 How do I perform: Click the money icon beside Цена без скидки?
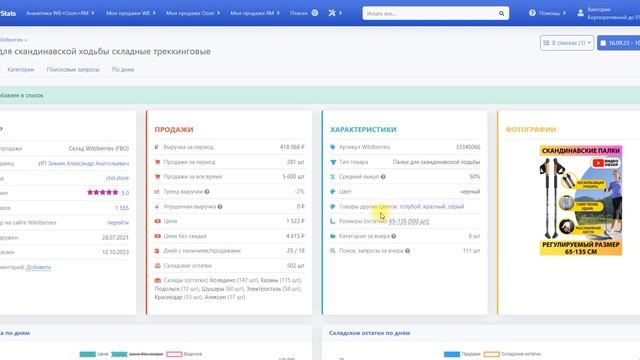pos(158,236)
